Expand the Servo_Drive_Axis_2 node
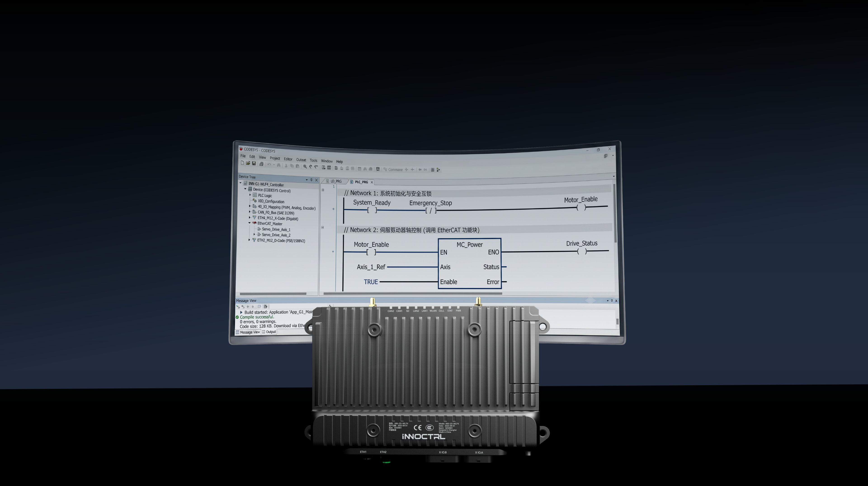 (254, 234)
